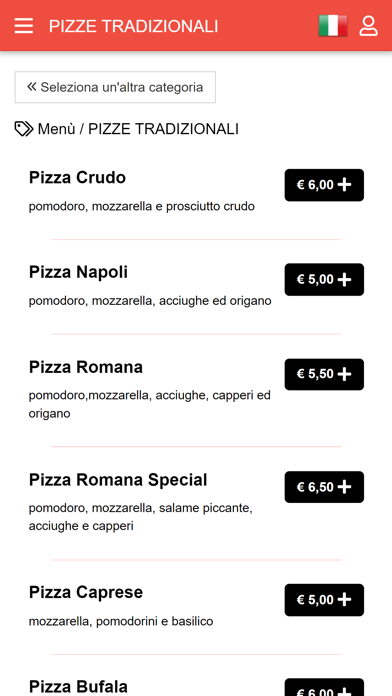The width and height of the screenshot is (392, 696).
Task: Add Pizza Crudo with the € 6,00 plus button
Action: pyautogui.click(x=324, y=185)
